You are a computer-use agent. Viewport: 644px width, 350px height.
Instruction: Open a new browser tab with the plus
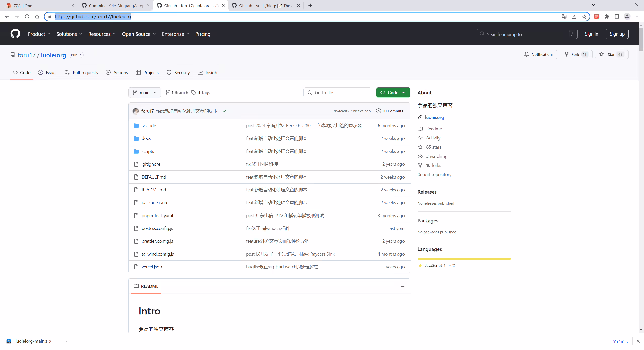310,5
